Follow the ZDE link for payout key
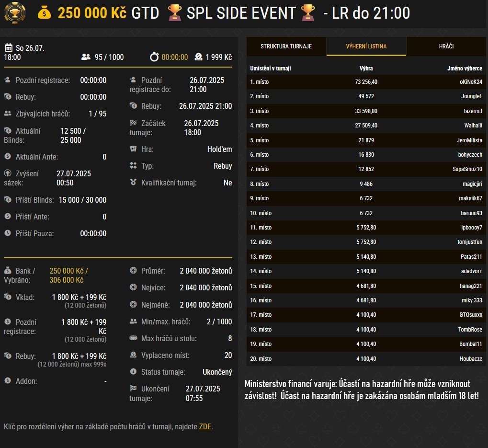The width and height of the screenshot is (488, 448). [205, 426]
